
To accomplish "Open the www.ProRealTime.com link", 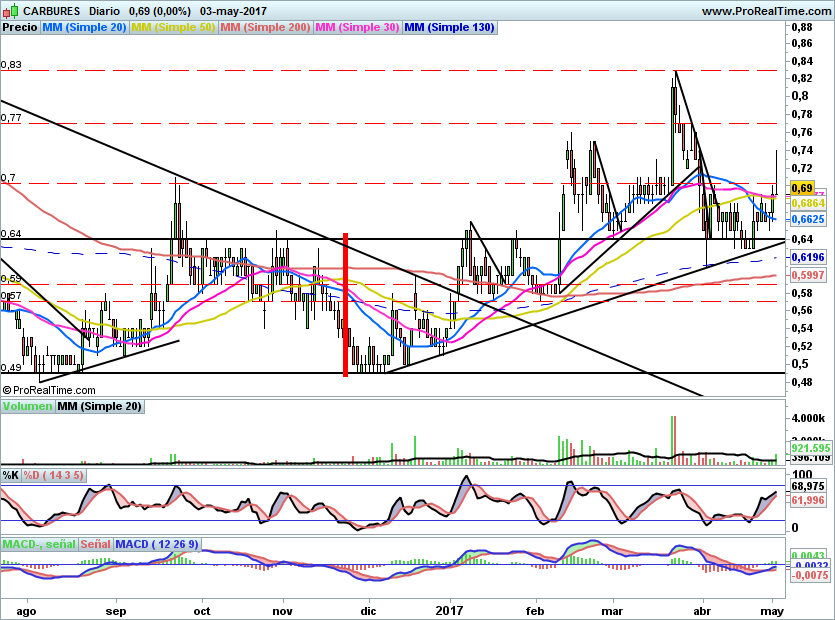I will (x=765, y=11).
